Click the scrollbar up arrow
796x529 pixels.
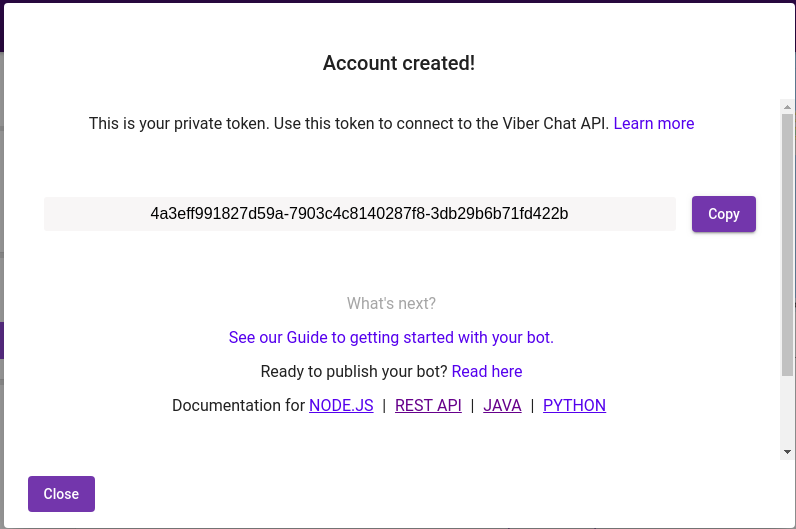[788, 106]
